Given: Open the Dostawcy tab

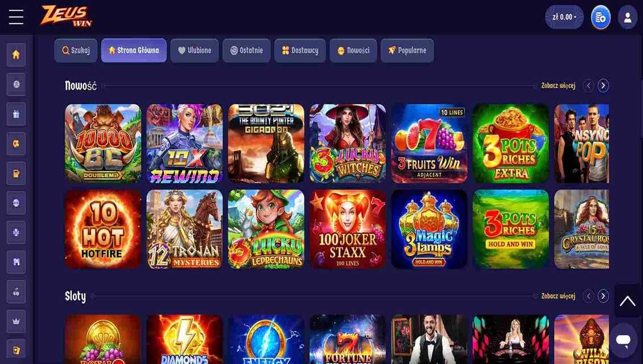Looking at the screenshot, I should (x=300, y=51).
